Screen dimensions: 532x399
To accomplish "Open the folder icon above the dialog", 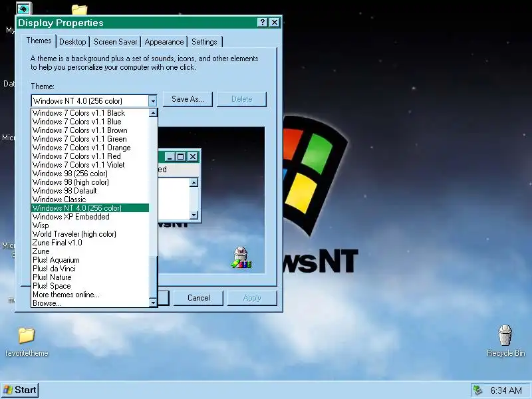I will [79, 9].
